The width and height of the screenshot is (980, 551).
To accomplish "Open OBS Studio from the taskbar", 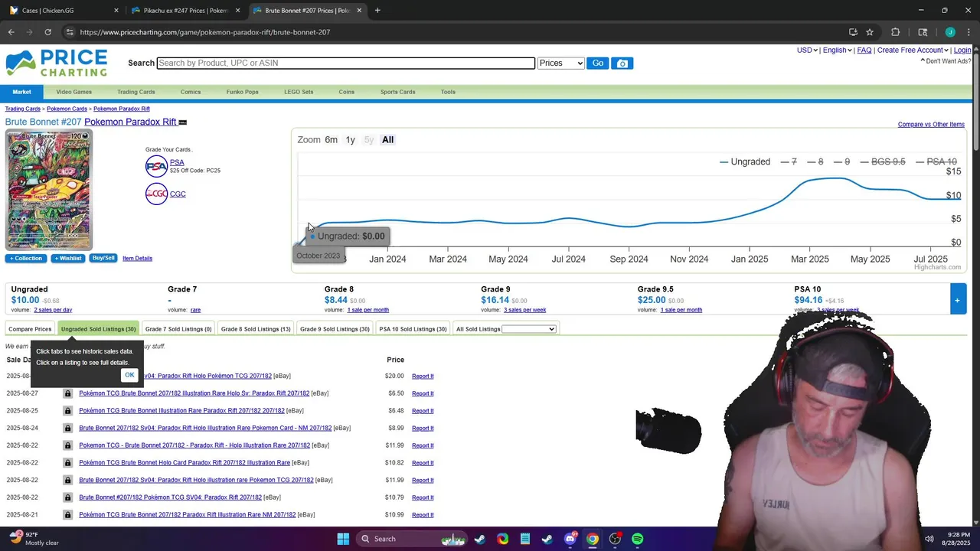I will pos(615,539).
